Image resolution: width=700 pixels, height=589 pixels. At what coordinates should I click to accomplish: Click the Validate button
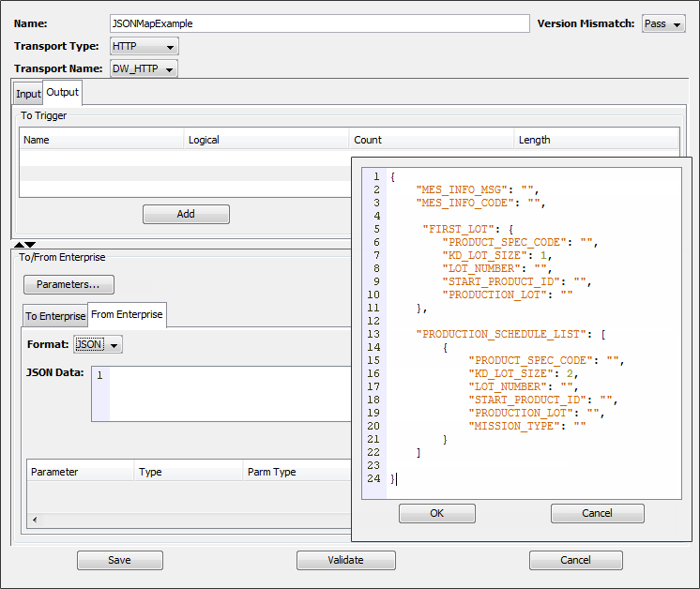click(345, 560)
